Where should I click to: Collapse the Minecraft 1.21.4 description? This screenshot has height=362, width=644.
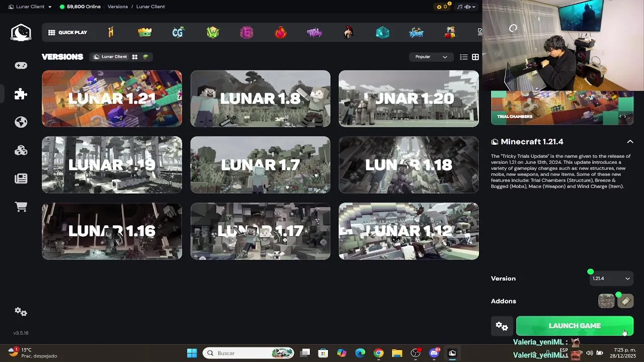pos(630,142)
